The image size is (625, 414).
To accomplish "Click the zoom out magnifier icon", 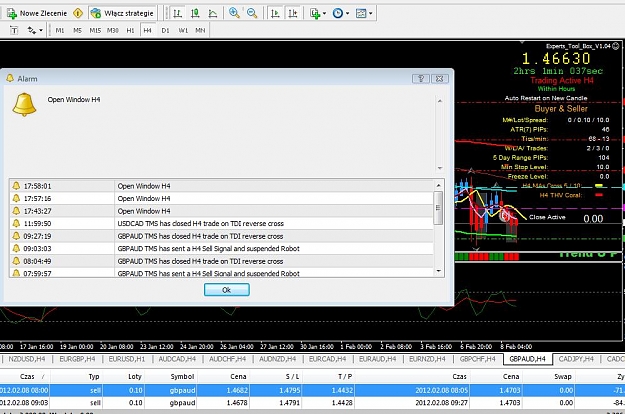I will coord(252,13).
